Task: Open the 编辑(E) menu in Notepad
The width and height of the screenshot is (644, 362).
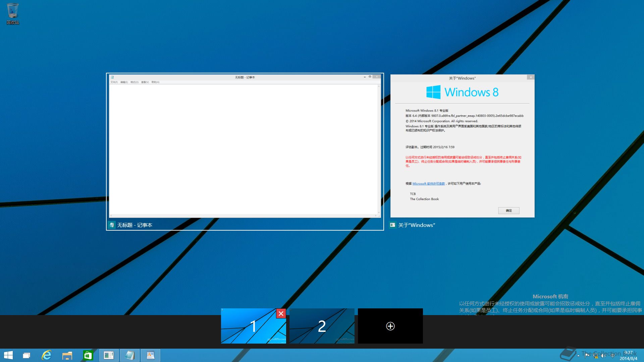Action: click(124, 82)
